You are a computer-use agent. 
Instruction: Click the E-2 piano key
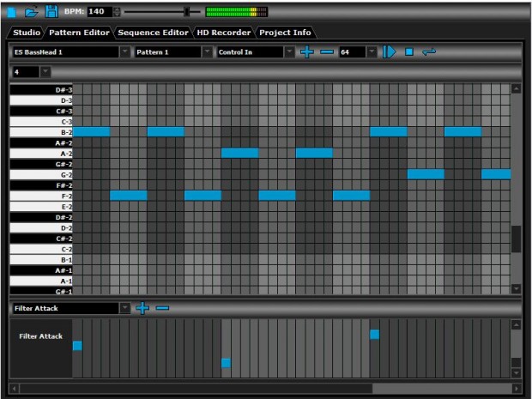tap(41, 207)
